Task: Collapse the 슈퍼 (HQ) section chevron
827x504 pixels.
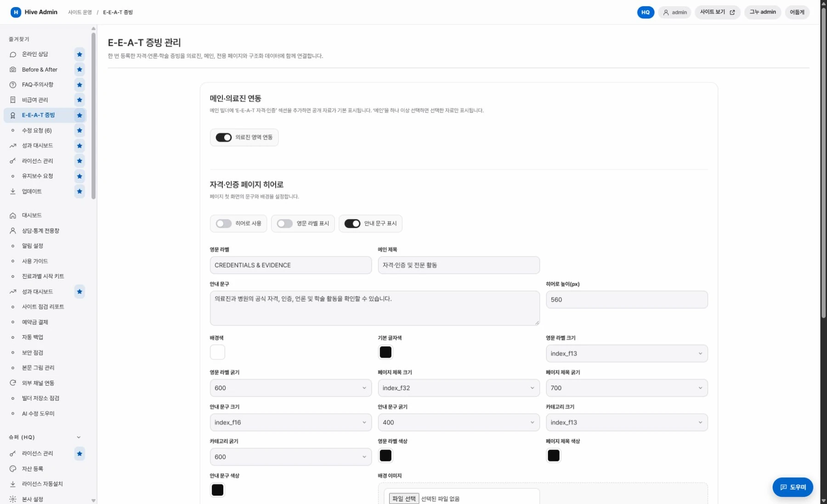Action: pos(79,437)
